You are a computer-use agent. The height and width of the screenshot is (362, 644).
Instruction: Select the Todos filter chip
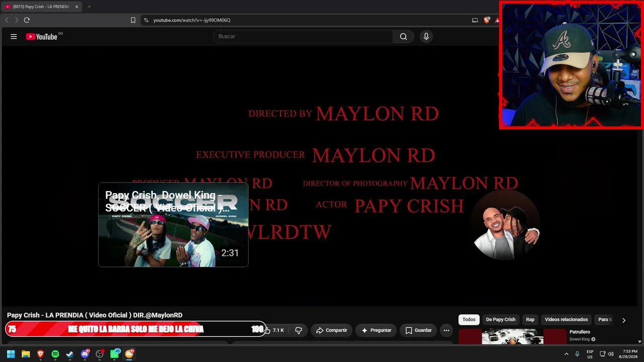point(469,320)
